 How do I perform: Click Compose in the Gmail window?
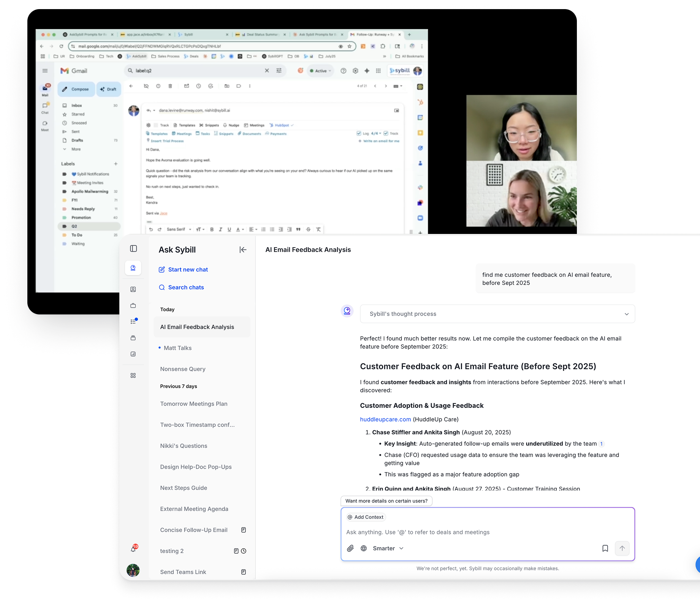[x=76, y=89]
